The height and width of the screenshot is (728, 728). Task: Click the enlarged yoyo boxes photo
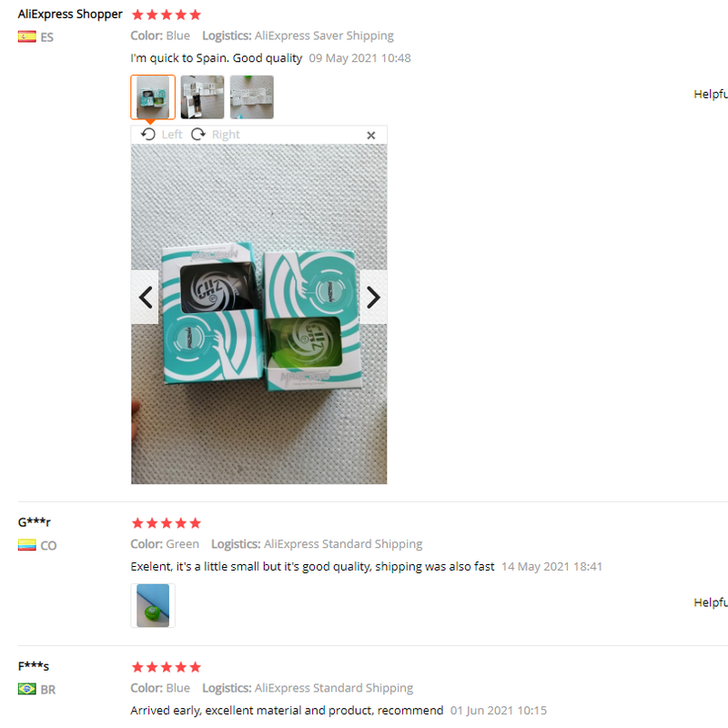click(x=259, y=314)
